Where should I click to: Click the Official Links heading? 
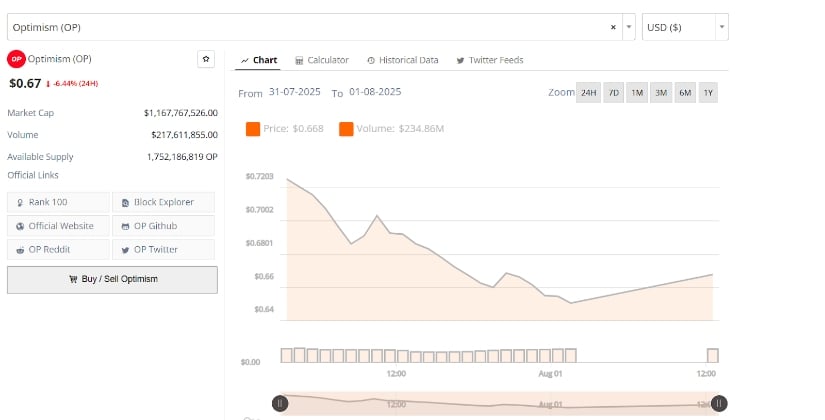click(33, 175)
